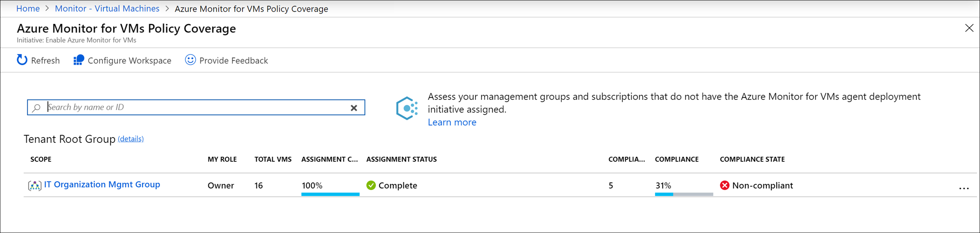Click the Provide Feedback smiley icon

tap(190, 60)
